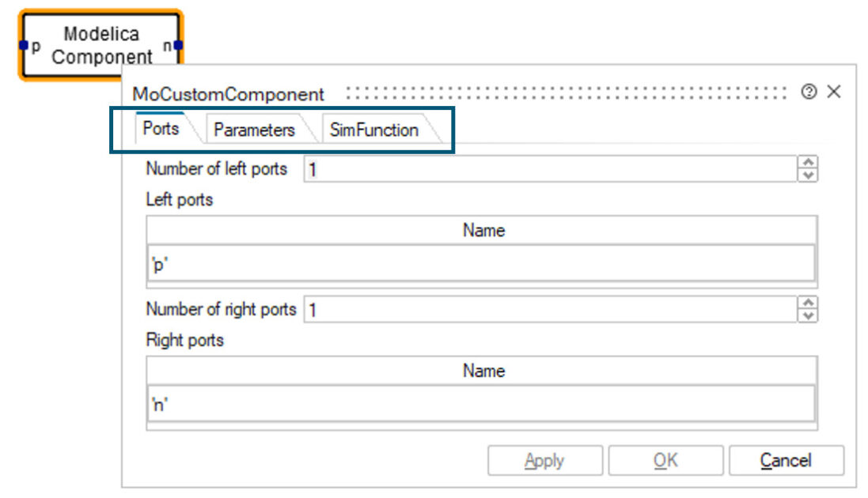Close the MoCustomComponent dialog
Screen dimensions: 868x498
pos(833,92)
